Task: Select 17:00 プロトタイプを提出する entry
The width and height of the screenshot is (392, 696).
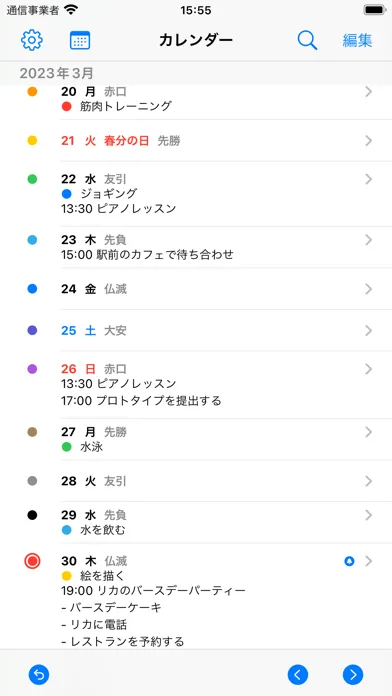Action: pos(141,401)
